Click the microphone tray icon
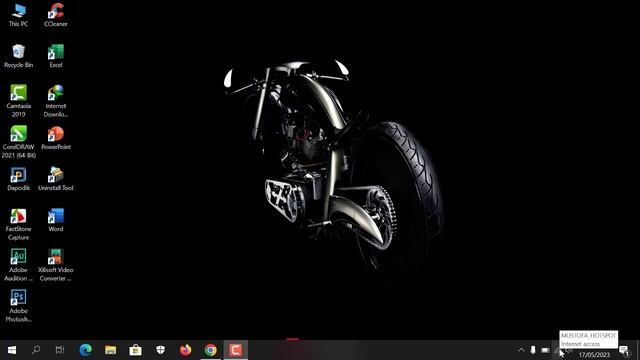 point(533,350)
